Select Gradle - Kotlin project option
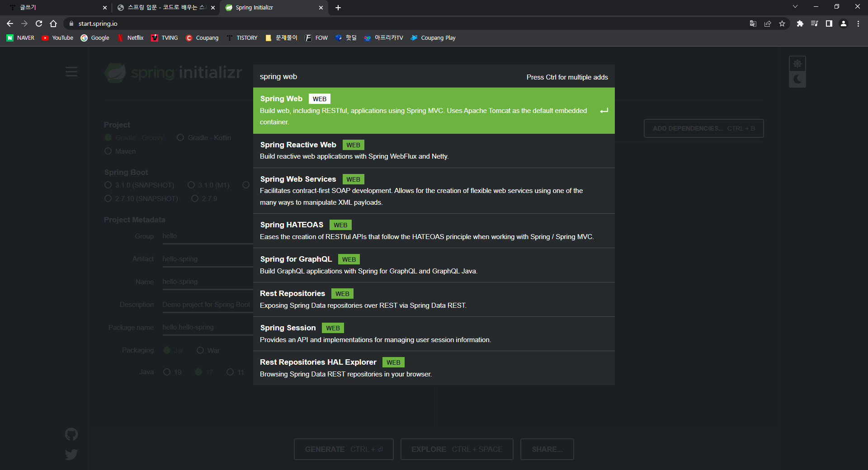The image size is (868, 470). point(204,138)
